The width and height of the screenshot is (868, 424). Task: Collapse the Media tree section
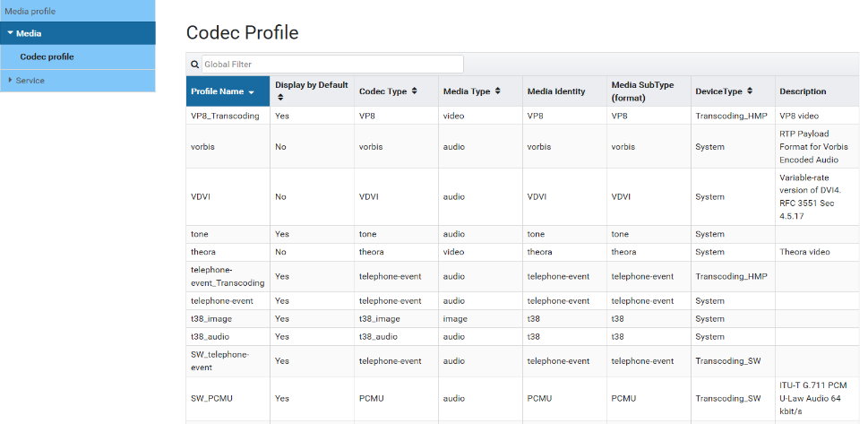click(10, 33)
